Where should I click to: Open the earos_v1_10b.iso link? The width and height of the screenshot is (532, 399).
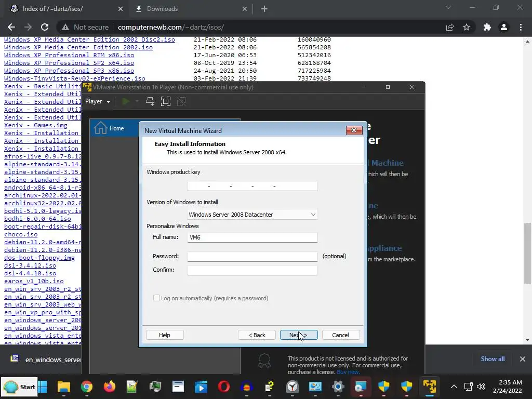point(34,281)
